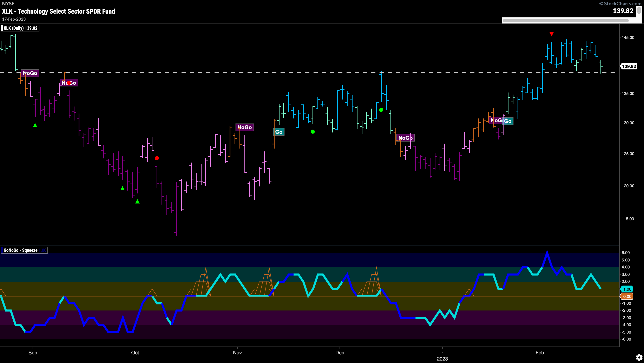This screenshot has height=363, width=644.
Task: Open chart settings gear icon
Action: [639, 357]
